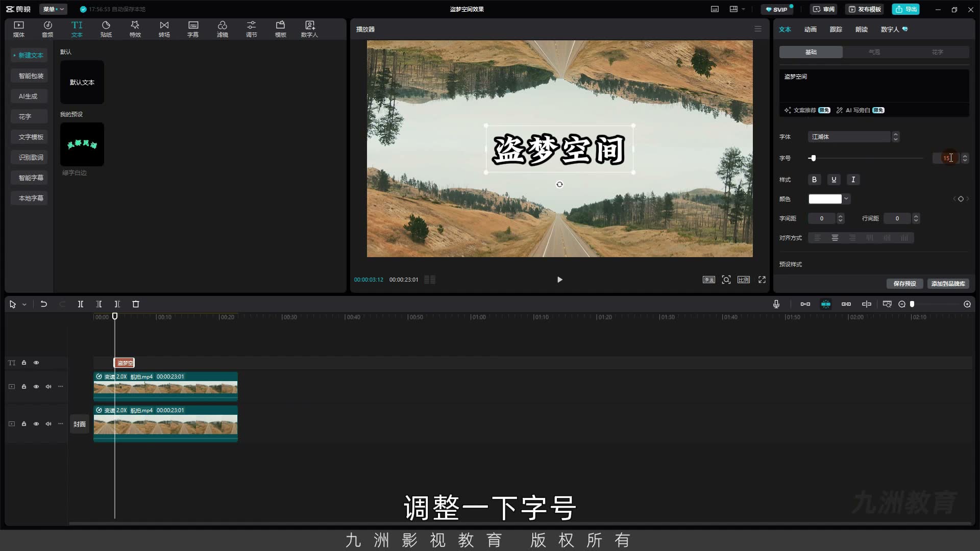Switch to the 朗读 read-aloud tab
This screenshot has height=551, width=980.
[x=862, y=30]
